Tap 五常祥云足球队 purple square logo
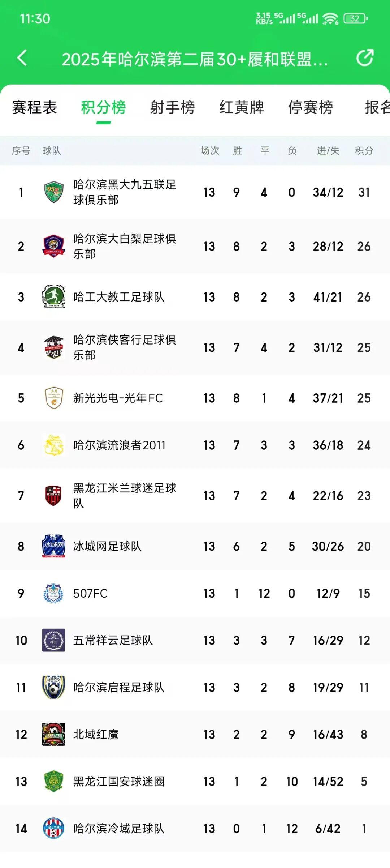Image resolution: width=390 pixels, height=868 pixels. tap(53, 640)
